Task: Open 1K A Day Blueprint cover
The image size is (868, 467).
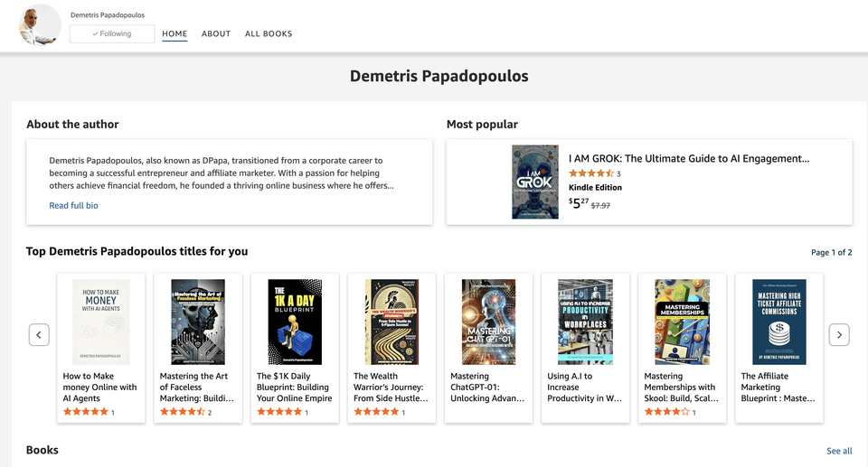Action: (295, 322)
